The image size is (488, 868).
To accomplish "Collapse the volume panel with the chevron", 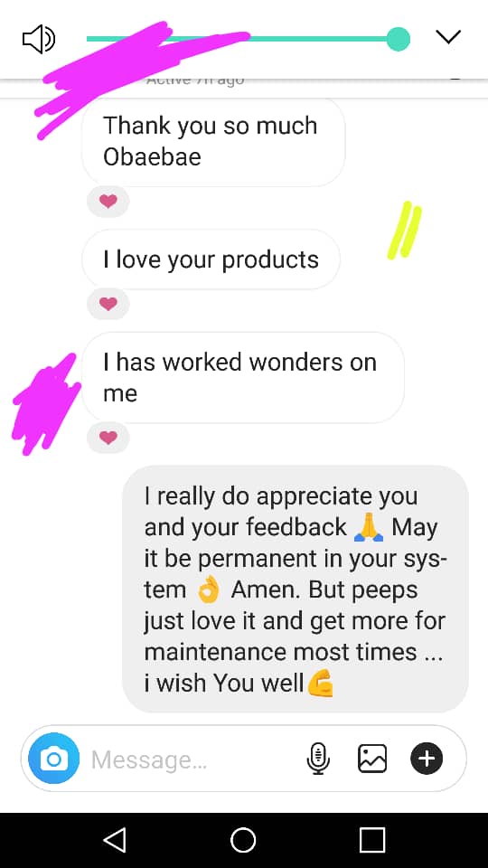I will 447,37.
